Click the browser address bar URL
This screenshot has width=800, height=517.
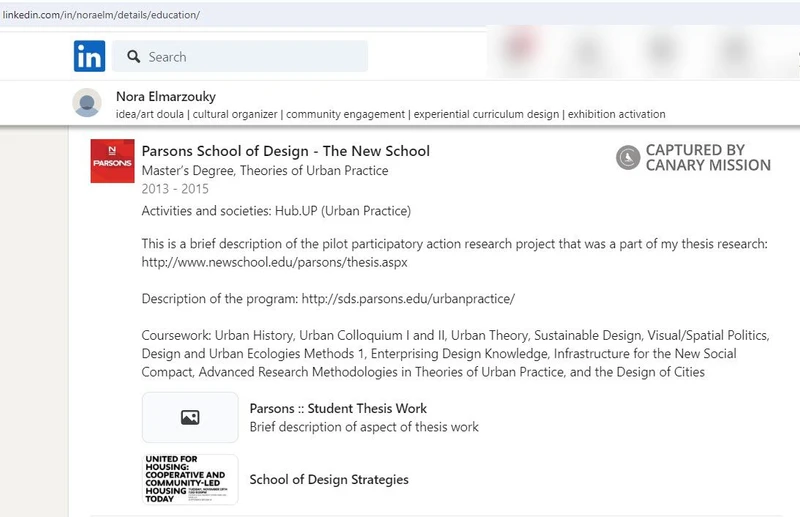[102, 15]
